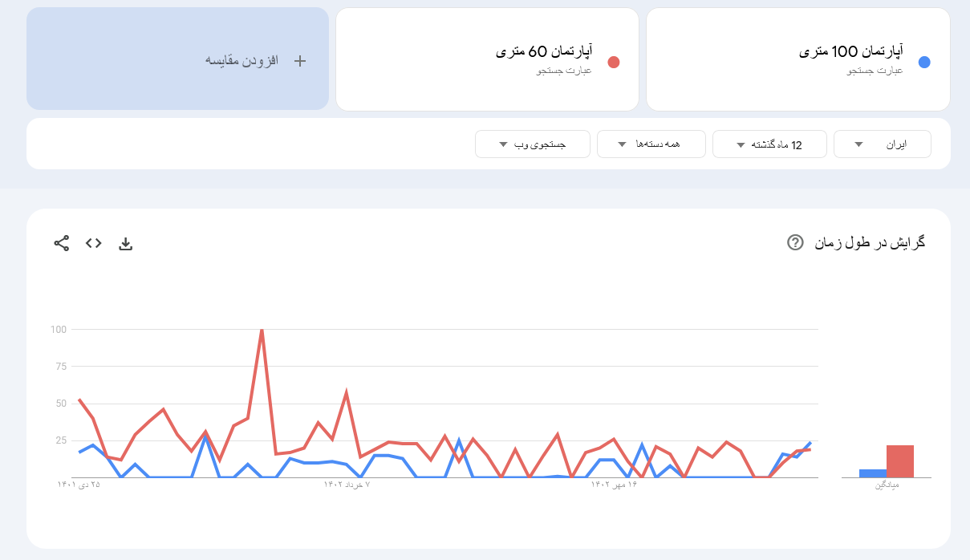Toggle the افزودن مقایسه comparison card
970x560 pixels.
tap(177, 59)
